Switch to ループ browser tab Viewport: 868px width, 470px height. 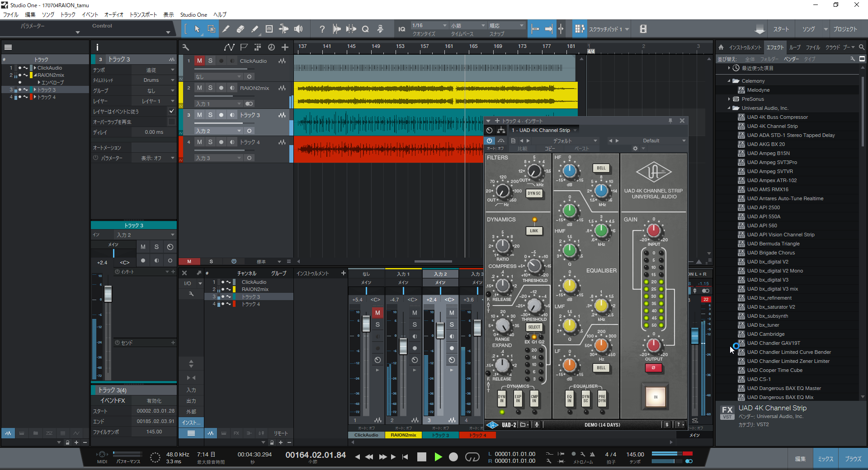click(x=795, y=47)
